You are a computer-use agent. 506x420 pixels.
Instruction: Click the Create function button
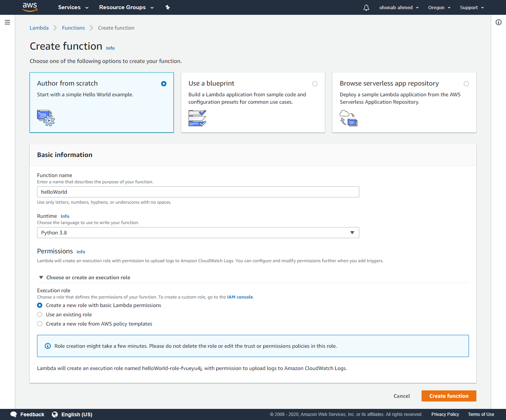coord(449,396)
